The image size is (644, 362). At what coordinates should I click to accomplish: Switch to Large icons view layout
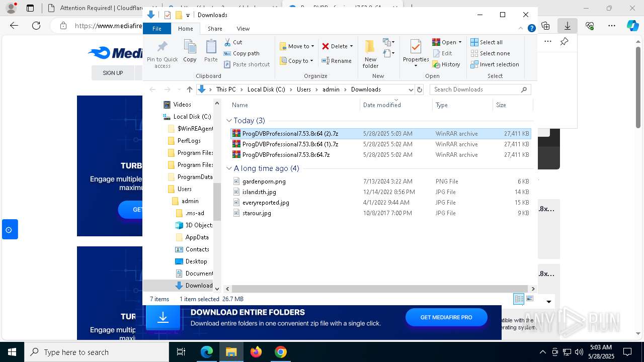point(530,299)
